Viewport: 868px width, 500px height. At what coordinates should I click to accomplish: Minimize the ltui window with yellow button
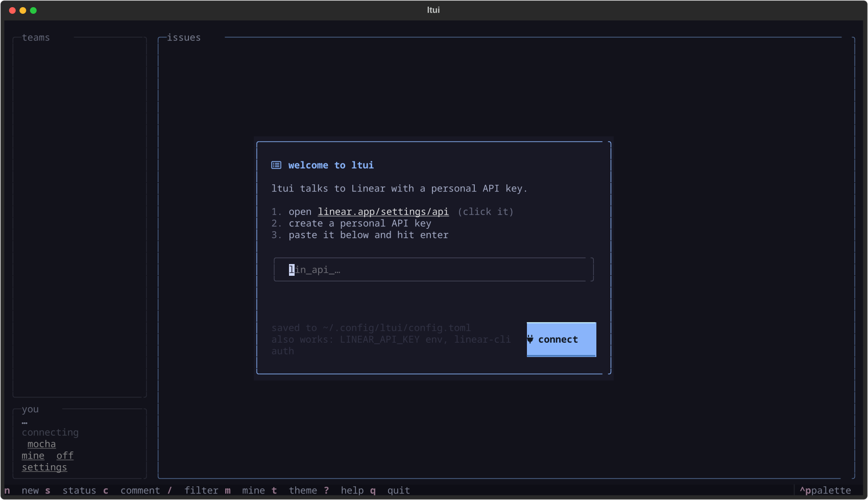coord(22,10)
